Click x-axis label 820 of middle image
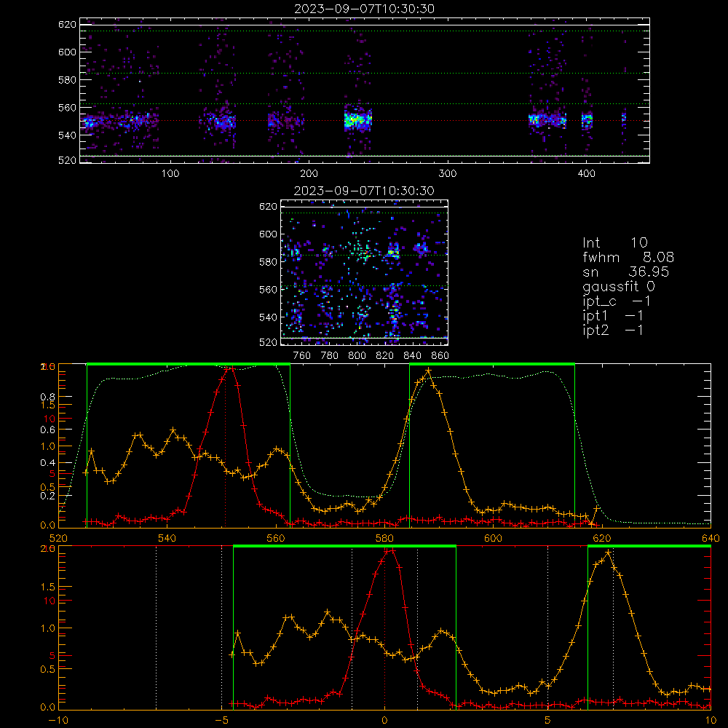 click(x=385, y=356)
